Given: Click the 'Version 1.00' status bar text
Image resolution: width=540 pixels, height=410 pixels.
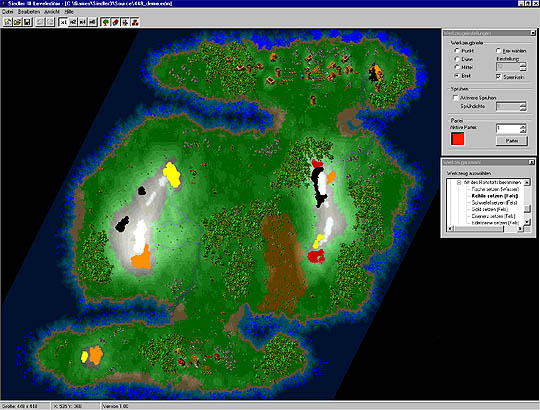Looking at the screenshot, I should click(115, 406).
